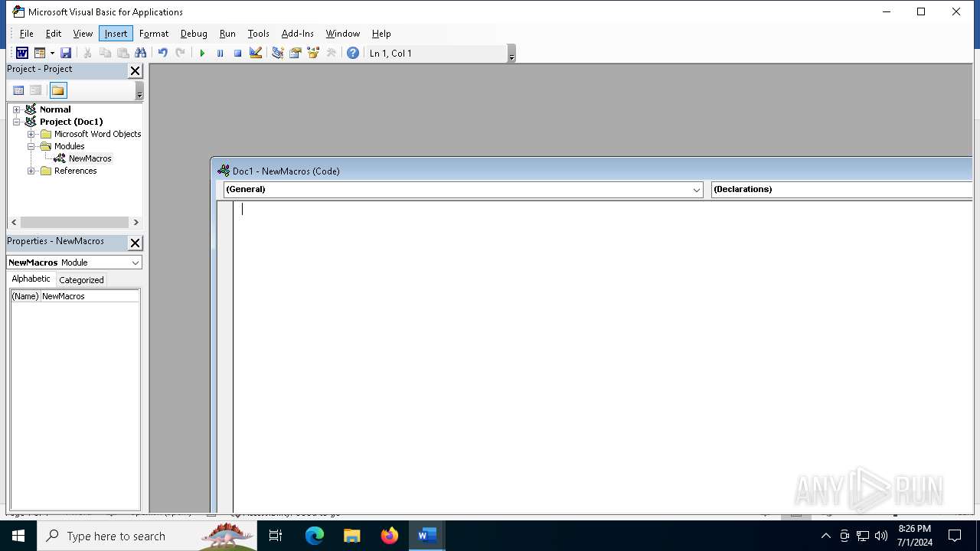Switch to the Alphabetic properties tab
980x551 pixels.
(x=31, y=279)
